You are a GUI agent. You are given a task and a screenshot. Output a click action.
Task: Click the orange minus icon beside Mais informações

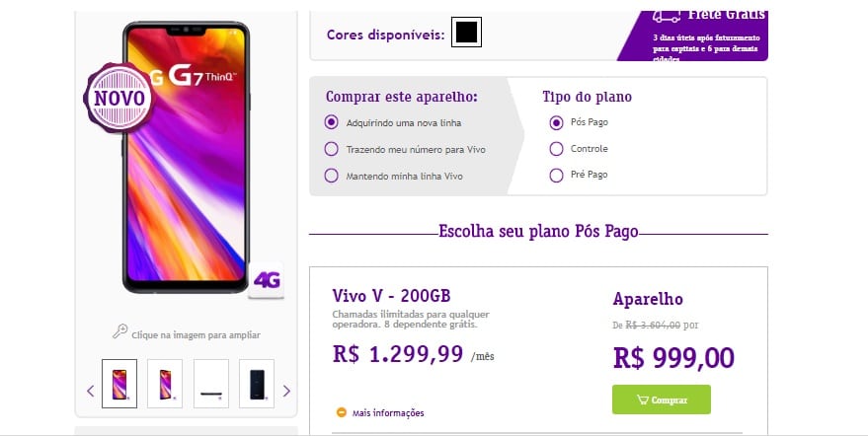pyautogui.click(x=342, y=412)
